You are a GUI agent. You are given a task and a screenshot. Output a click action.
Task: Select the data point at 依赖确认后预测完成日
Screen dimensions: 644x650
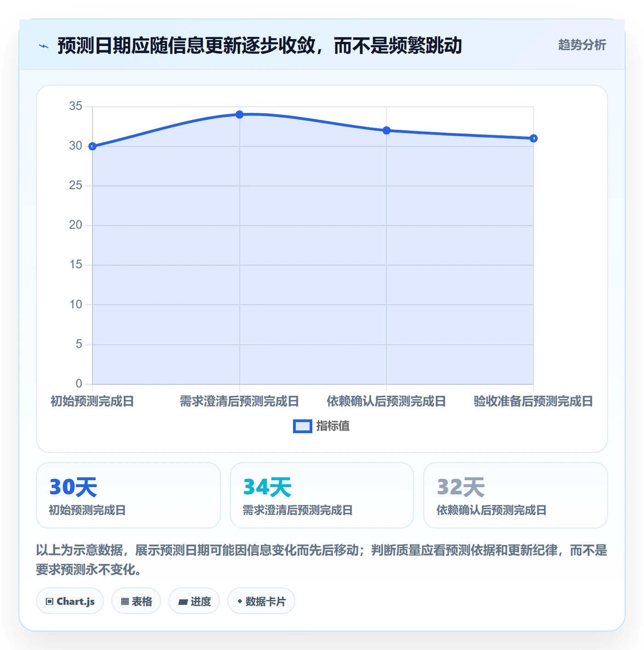click(386, 131)
